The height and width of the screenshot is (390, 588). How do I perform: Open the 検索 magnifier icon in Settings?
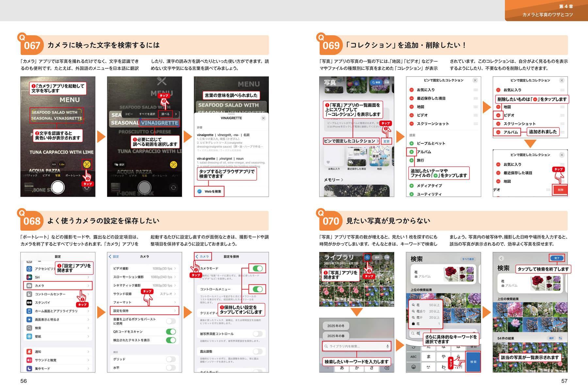29,328
